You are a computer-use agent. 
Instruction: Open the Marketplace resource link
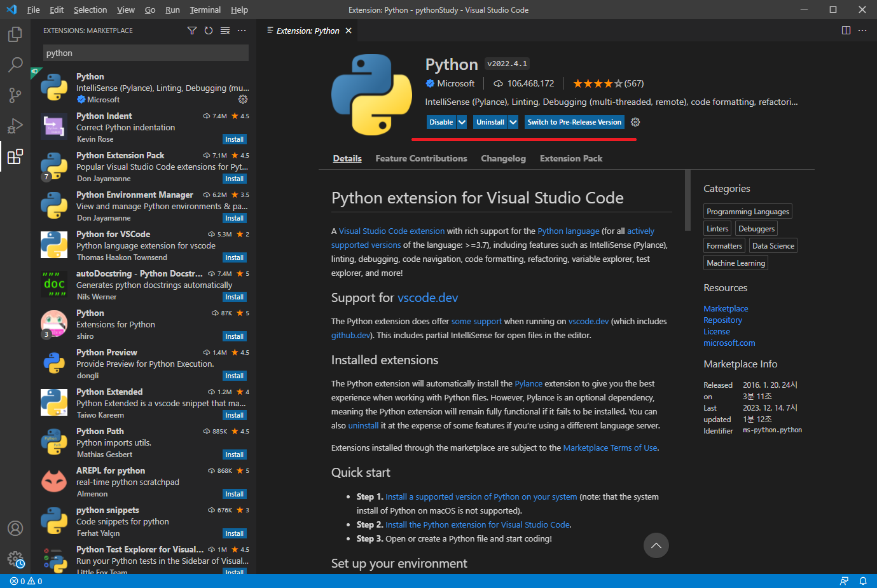tap(726, 308)
